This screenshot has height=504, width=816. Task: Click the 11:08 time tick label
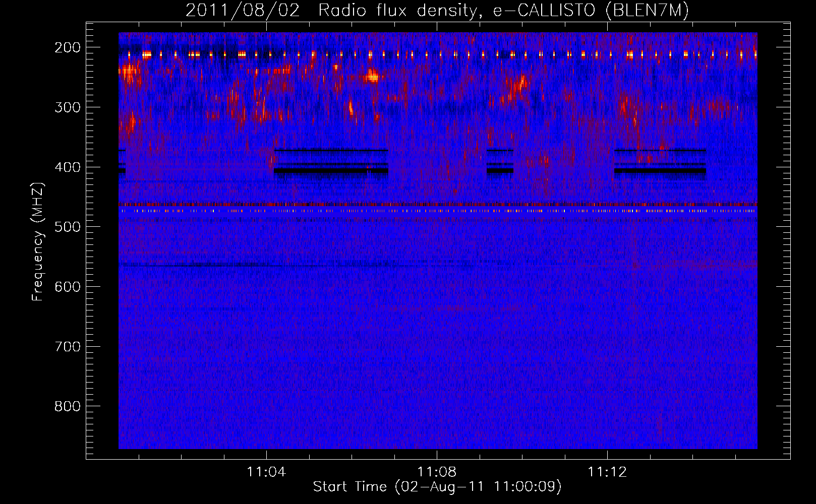437,472
